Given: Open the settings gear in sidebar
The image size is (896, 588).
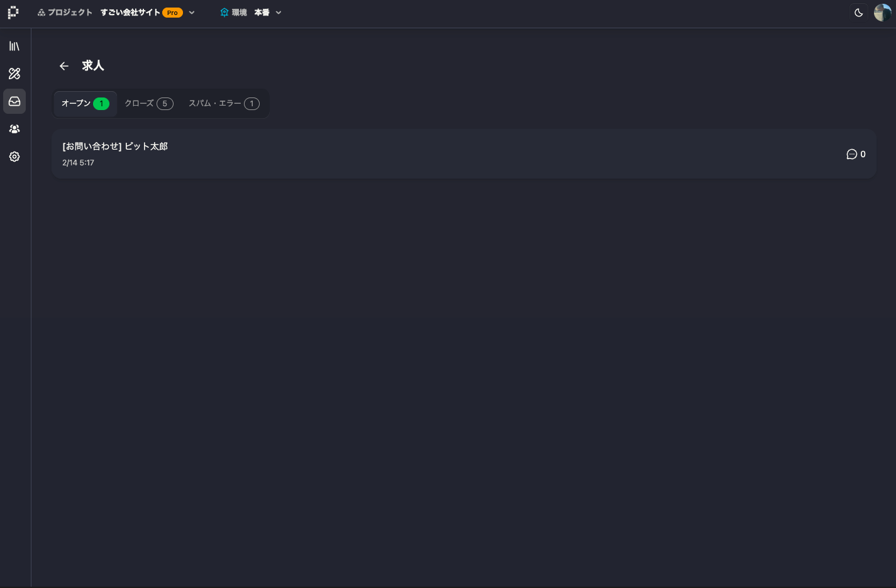Looking at the screenshot, I should [14, 157].
